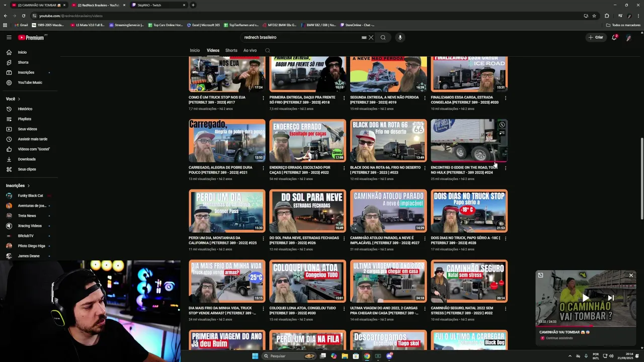The height and width of the screenshot is (362, 644).
Task: Search within channel magnifier icon
Action: tap(268, 50)
